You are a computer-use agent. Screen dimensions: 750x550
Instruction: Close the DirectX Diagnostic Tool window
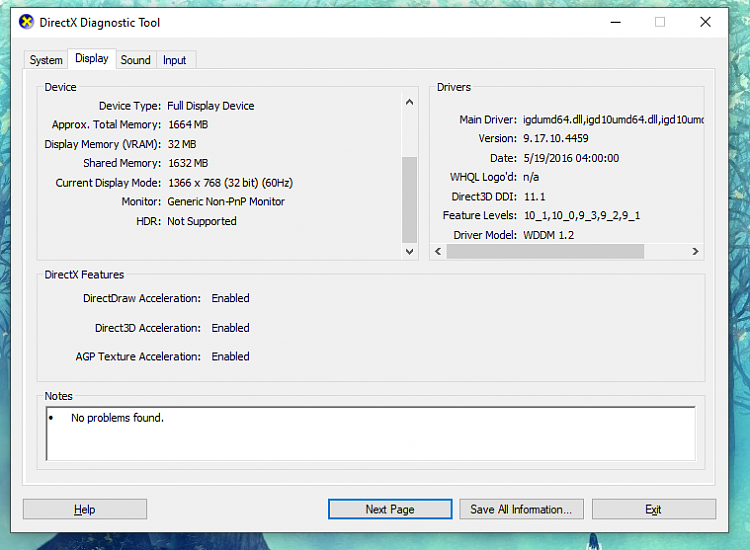[705, 22]
